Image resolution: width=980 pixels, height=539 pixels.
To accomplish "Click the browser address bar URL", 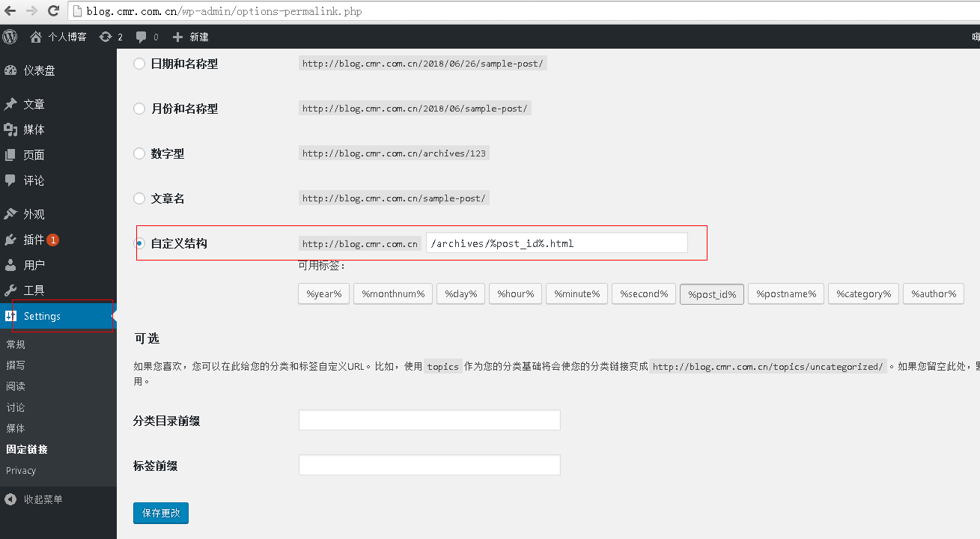I will click(x=225, y=12).
